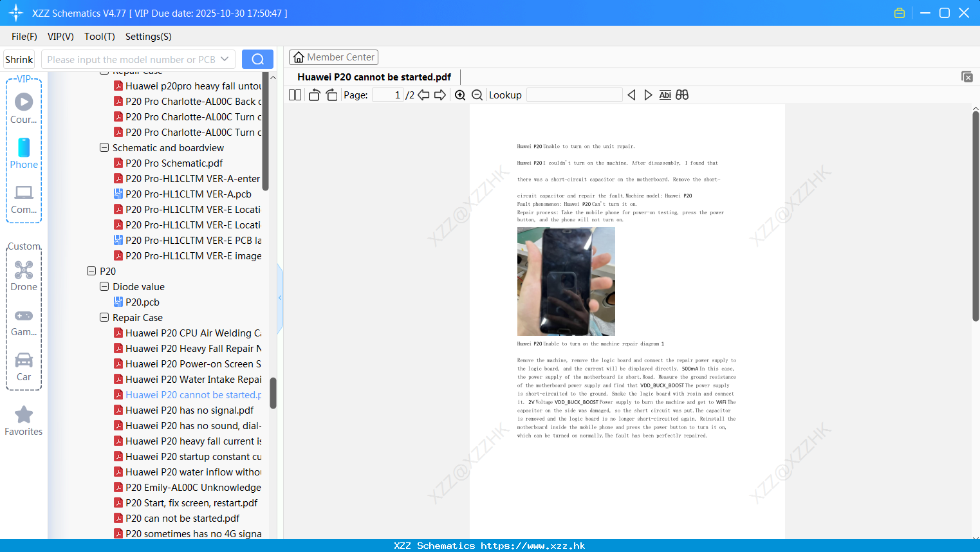980x552 pixels.
Task: Open P20.pcb boardview file
Action: pyautogui.click(x=142, y=302)
